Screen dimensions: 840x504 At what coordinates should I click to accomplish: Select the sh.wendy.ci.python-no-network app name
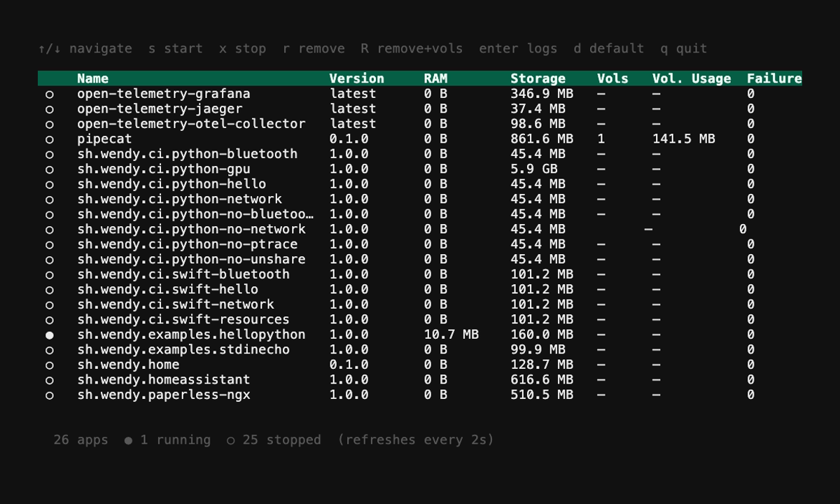tap(191, 229)
